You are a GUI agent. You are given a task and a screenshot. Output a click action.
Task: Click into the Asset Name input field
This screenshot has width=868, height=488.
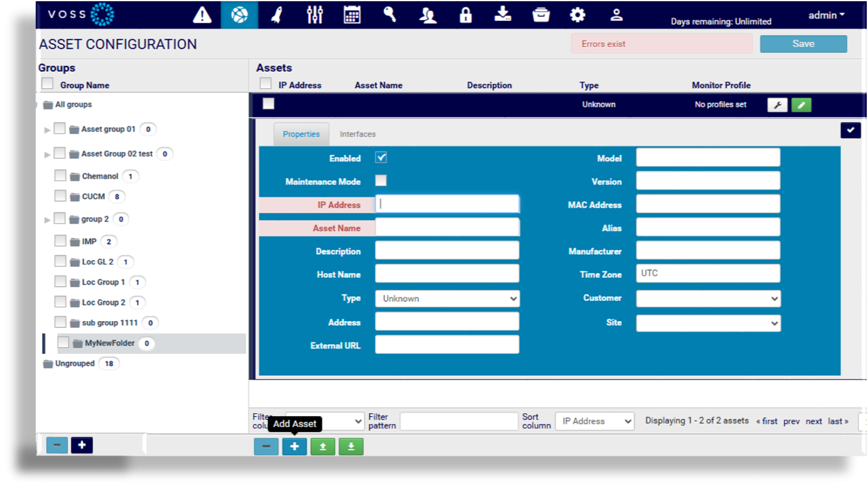click(447, 227)
